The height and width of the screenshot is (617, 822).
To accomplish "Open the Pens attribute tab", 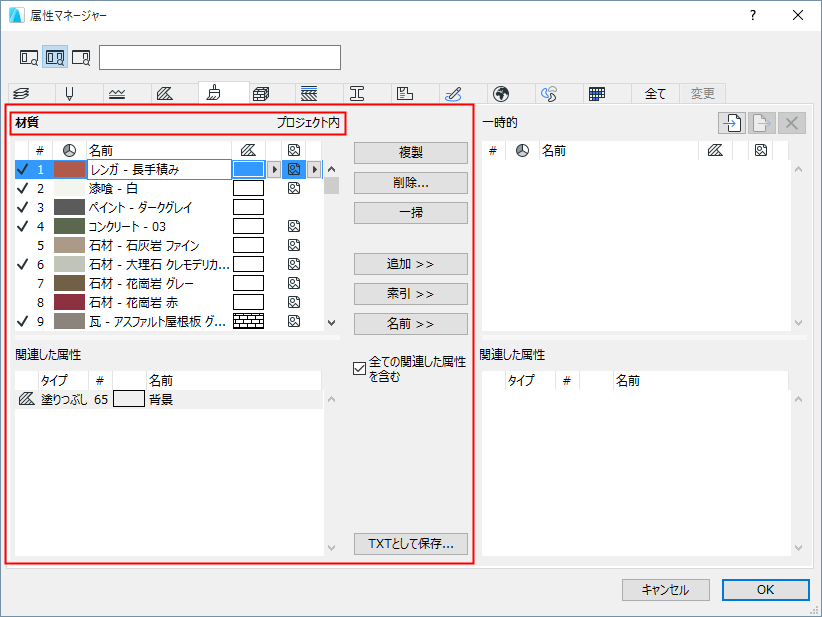I will [69, 94].
